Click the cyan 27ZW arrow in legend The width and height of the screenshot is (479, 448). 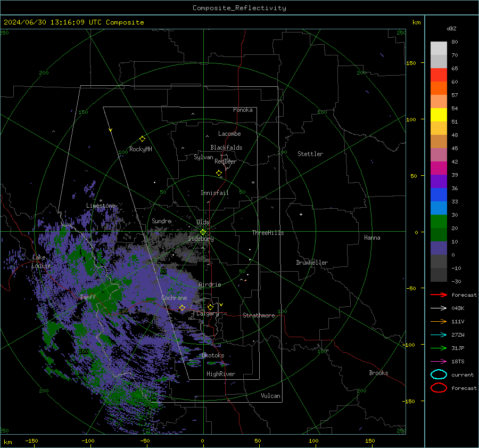(439, 335)
